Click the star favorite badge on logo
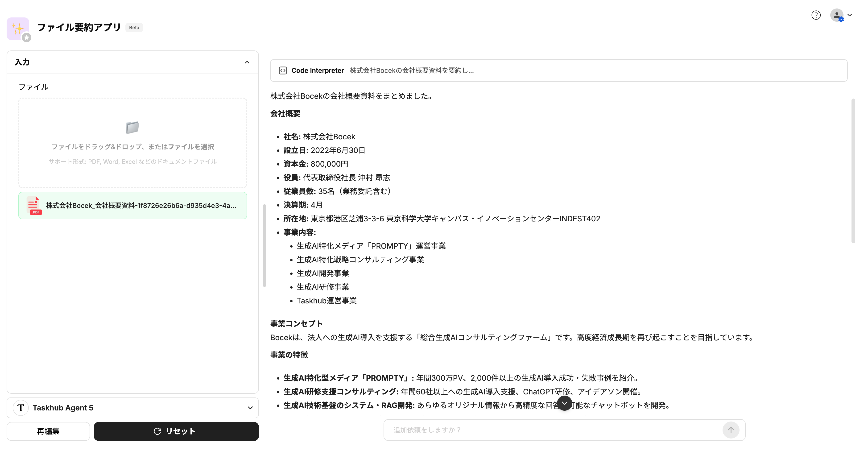 (27, 38)
